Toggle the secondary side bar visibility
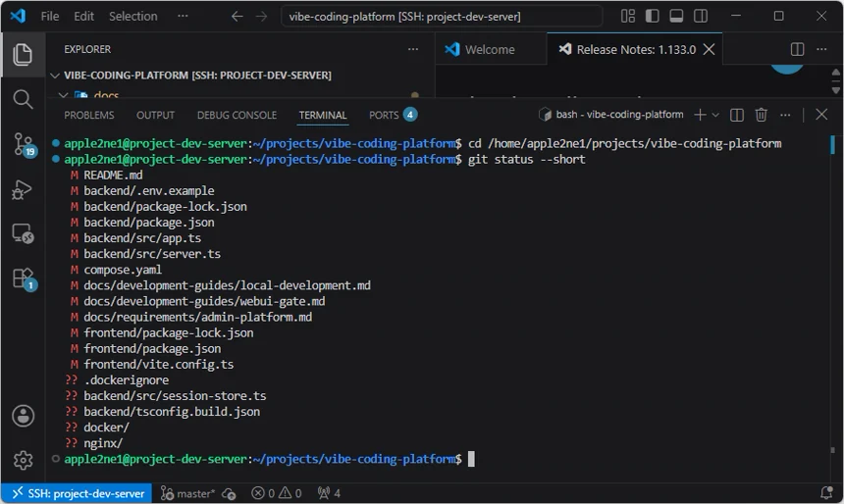844x504 pixels. tap(701, 16)
